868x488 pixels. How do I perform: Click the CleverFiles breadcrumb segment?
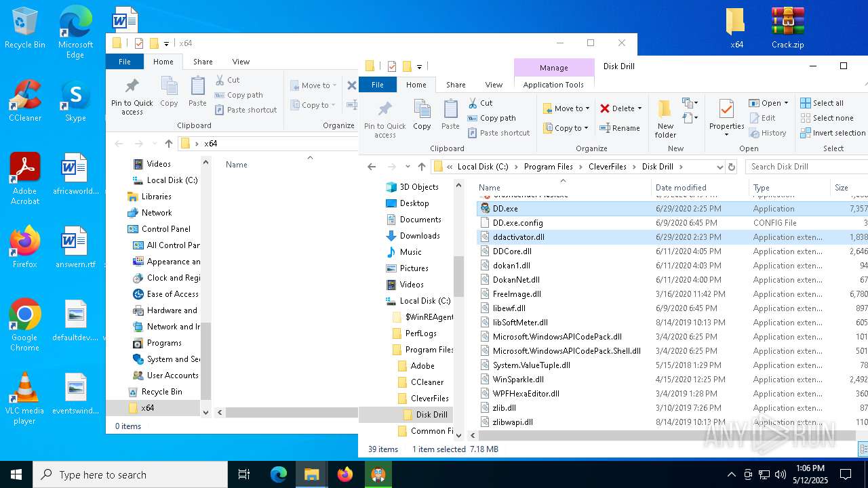(x=608, y=167)
